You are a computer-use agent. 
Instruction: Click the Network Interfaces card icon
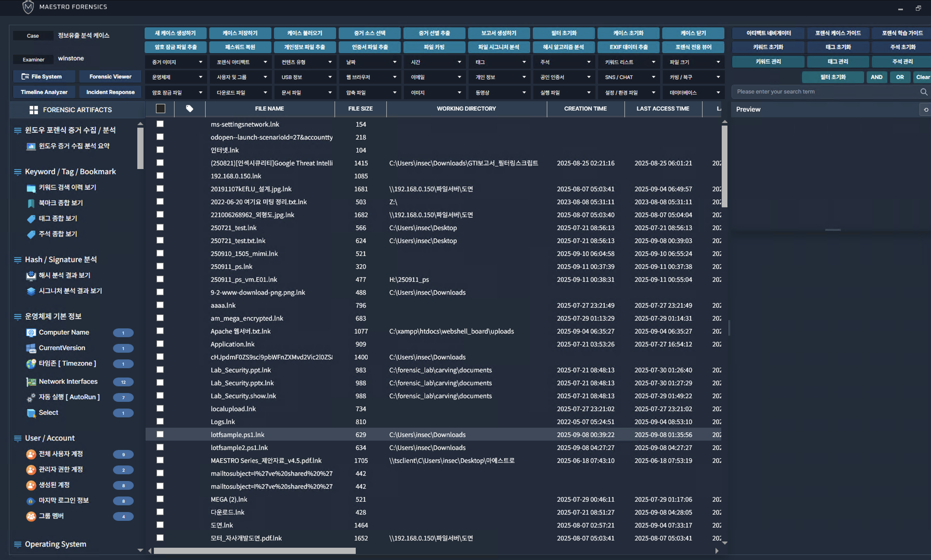click(x=31, y=382)
